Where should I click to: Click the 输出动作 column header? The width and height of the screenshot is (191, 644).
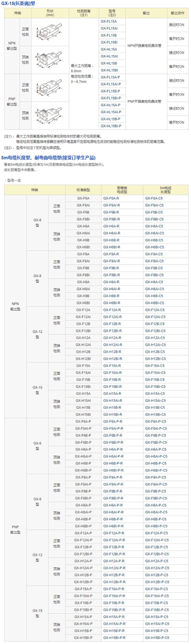pos(177,13)
